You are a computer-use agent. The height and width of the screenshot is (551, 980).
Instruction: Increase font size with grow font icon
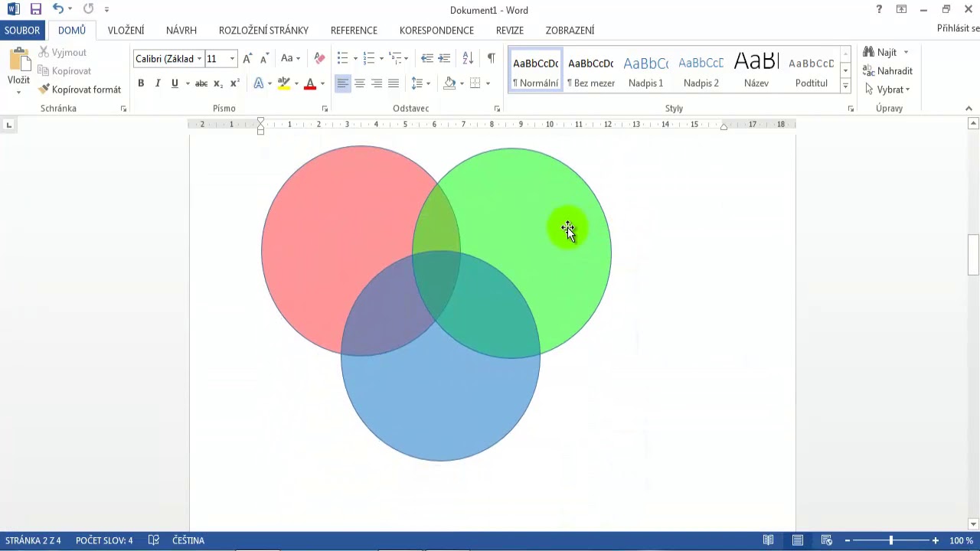(x=247, y=58)
